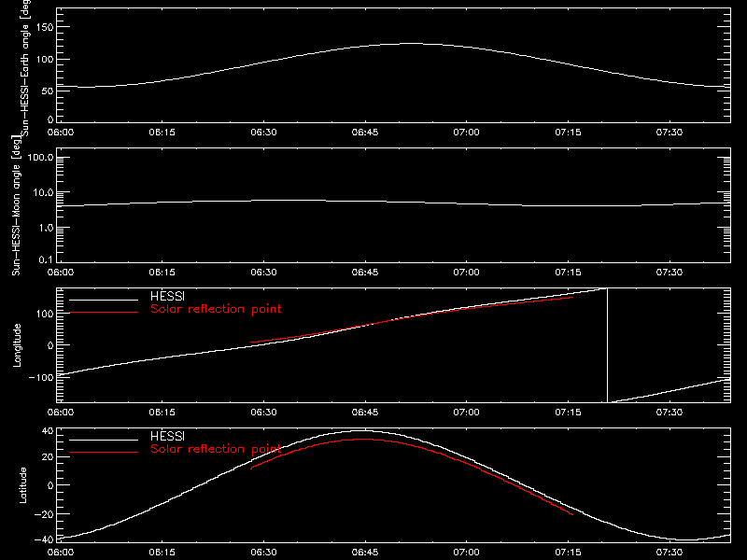747x560 pixels.
Task: Click 06:00 time label under Longitude plot
Action: click(x=61, y=412)
